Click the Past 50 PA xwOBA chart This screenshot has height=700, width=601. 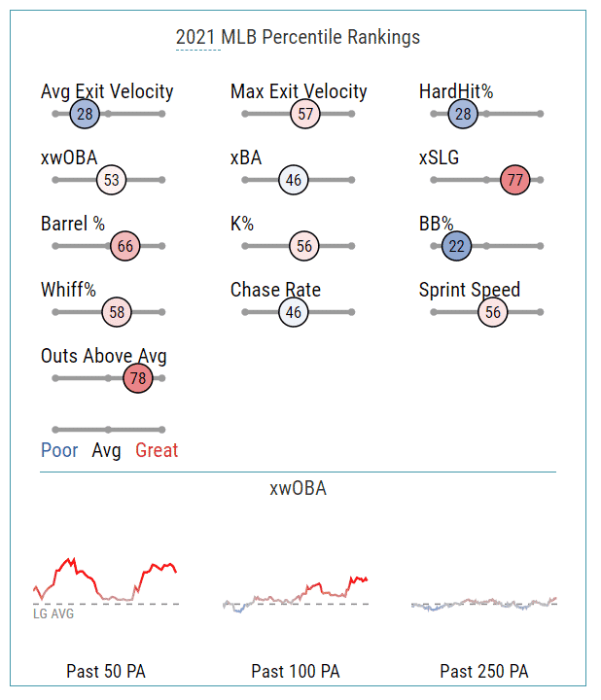(106, 588)
